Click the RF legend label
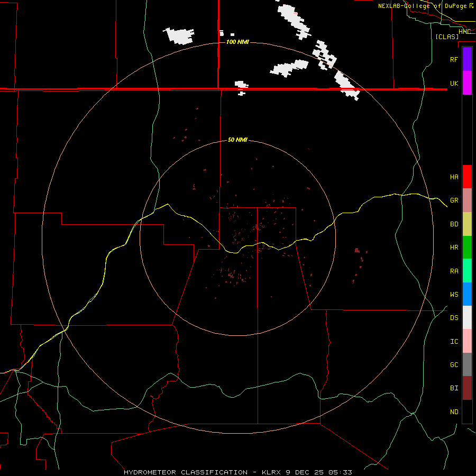The height and width of the screenshot is (476, 476). click(x=454, y=59)
